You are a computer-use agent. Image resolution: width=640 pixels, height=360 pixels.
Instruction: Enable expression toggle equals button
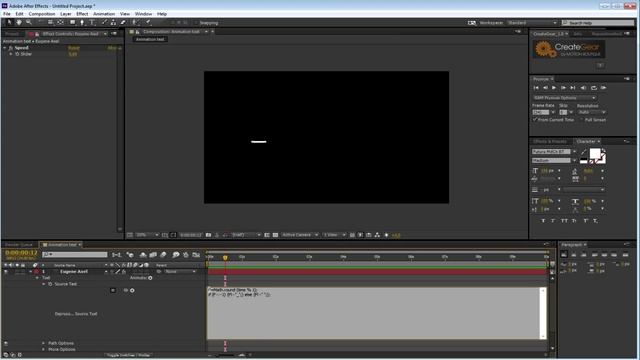tap(113, 290)
